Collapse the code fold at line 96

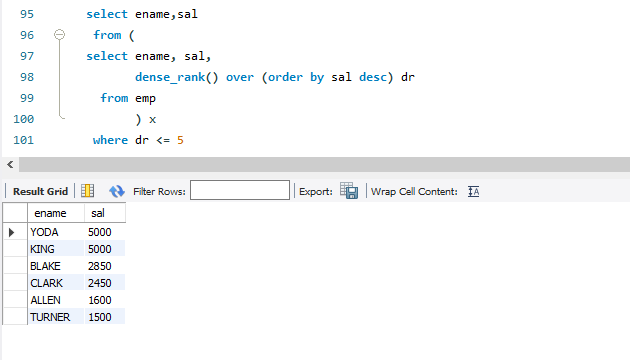59,35
